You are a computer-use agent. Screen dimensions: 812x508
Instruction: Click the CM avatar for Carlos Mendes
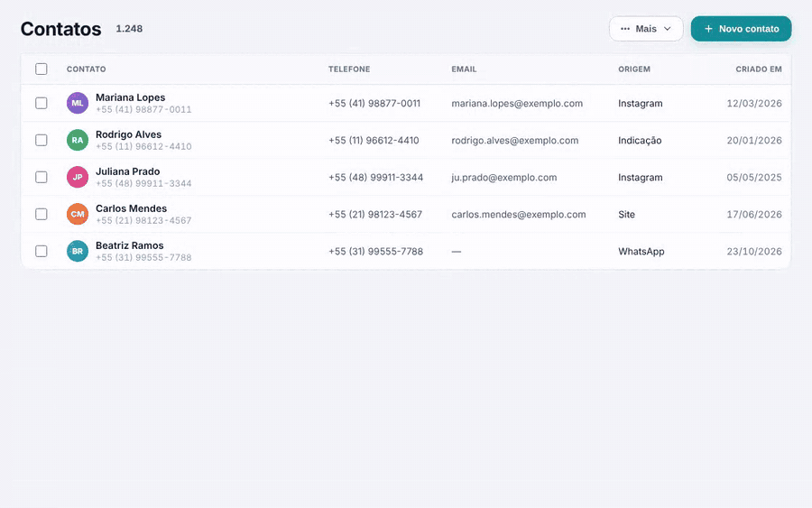tap(78, 215)
